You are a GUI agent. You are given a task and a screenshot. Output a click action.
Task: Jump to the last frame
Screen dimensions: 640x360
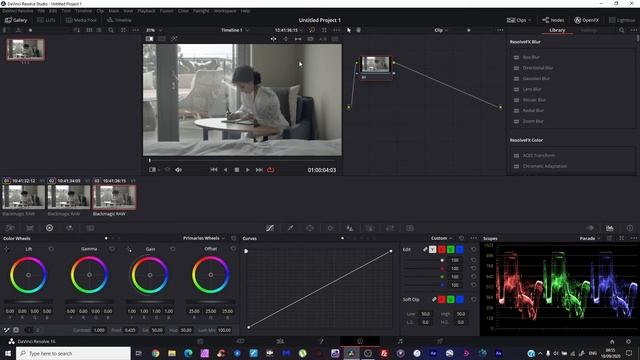[259, 170]
